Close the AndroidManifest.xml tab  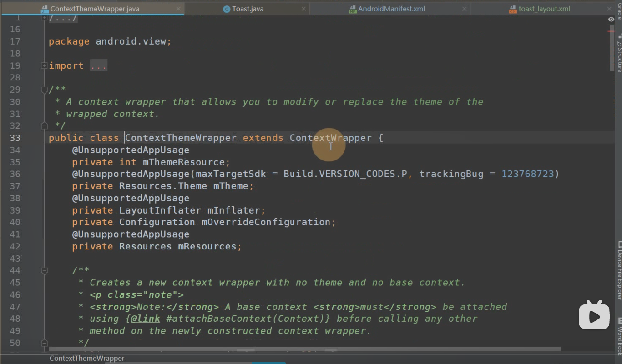point(464,9)
